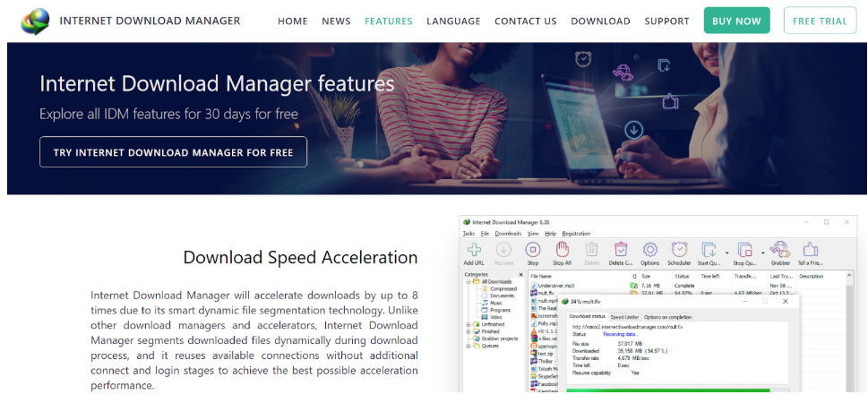Expand the Queues category node
The image size is (868, 403).
[468, 346]
